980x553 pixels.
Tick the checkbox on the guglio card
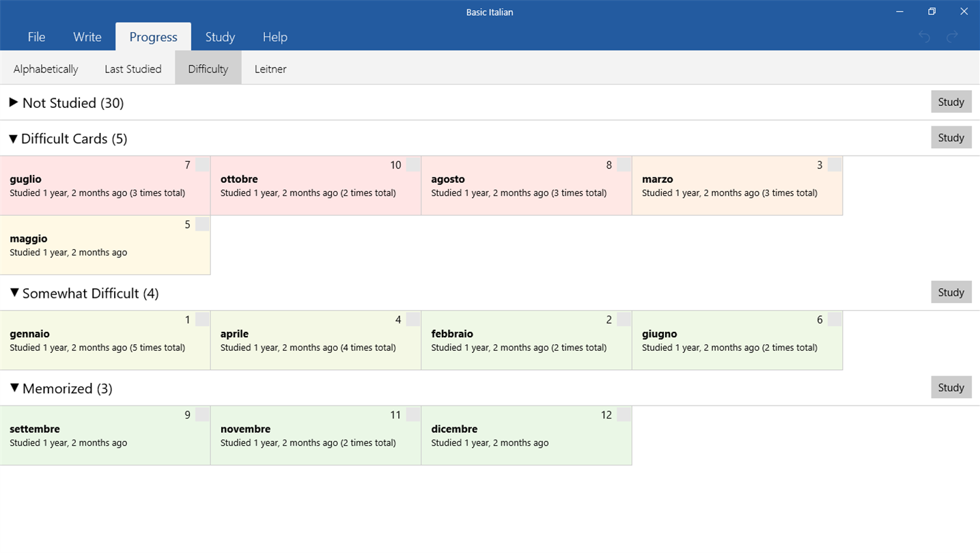pos(203,165)
